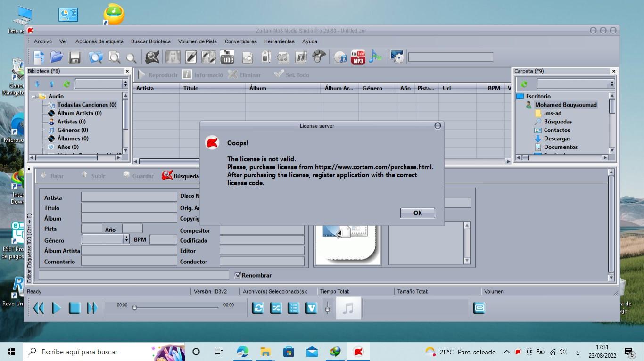Open the Archivo menu
The height and width of the screenshot is (361, 644).
click(43, 41)
